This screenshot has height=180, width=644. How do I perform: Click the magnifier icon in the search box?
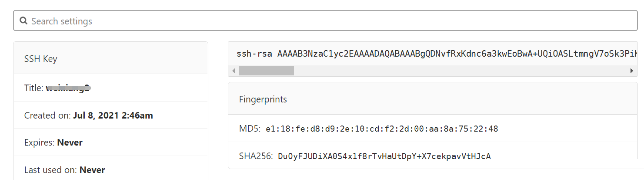tap(24, 21)
